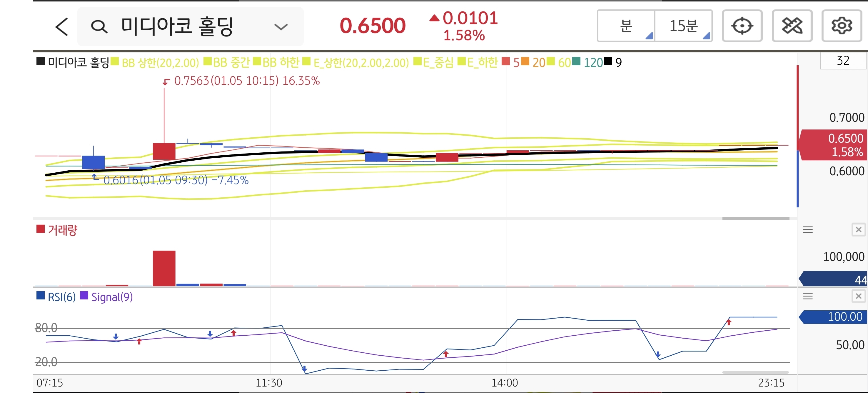Click the 거래량 volume label

62,230
